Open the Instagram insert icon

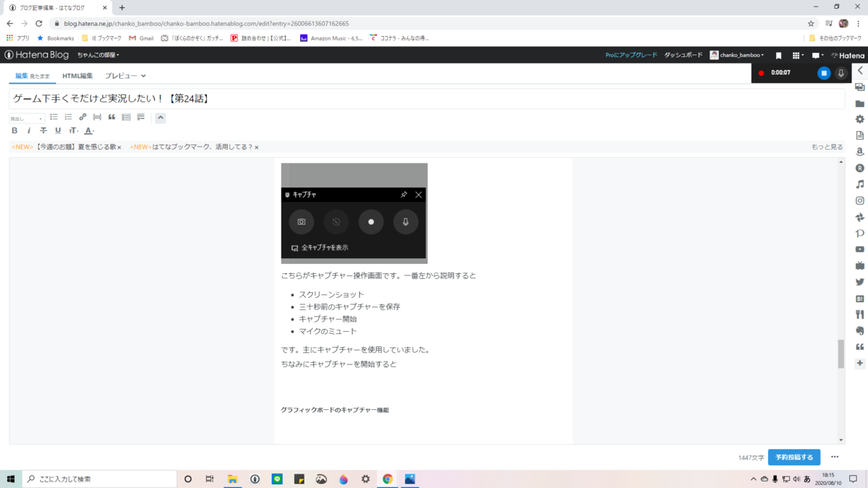point(860,200)
